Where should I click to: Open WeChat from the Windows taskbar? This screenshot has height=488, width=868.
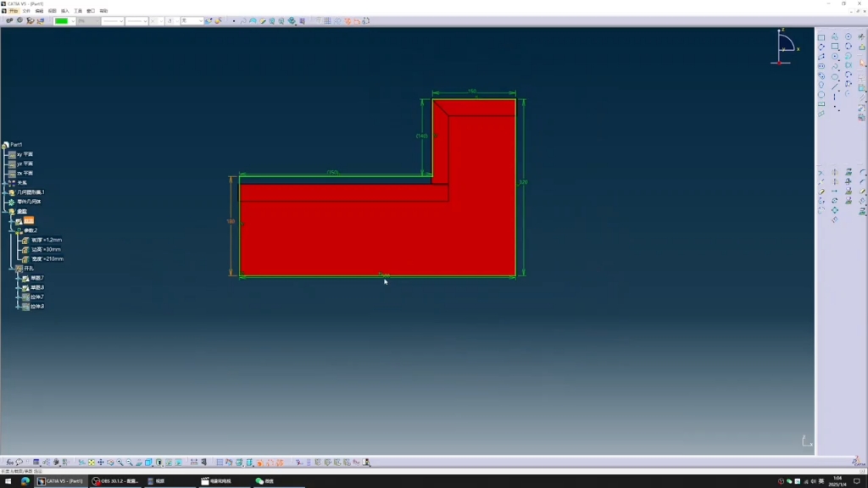tap(265, 481)
